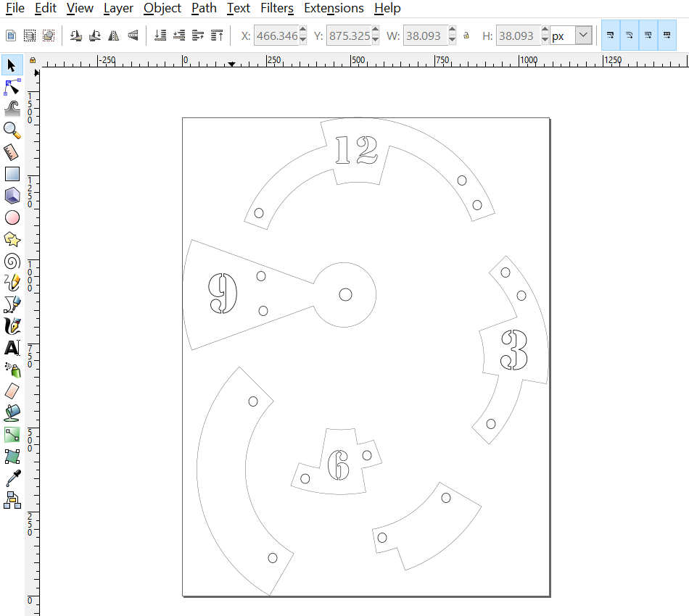Select the Node editing tool
689x616 pixels.
12,88
